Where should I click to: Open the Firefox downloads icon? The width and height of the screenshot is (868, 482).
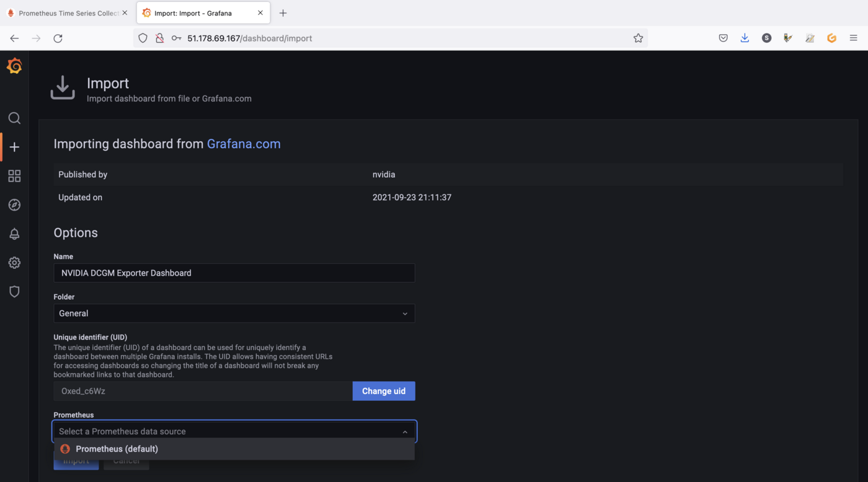click(x=745, y=38)
